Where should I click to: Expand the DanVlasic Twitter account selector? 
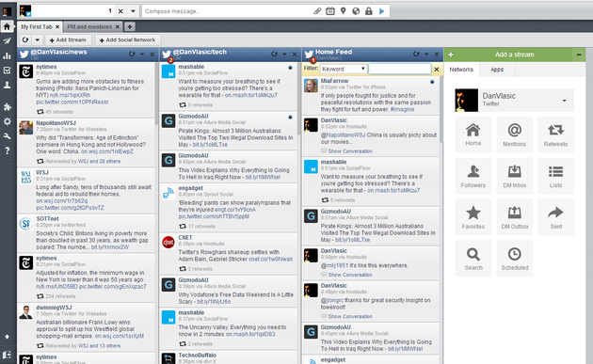[514, 100]
